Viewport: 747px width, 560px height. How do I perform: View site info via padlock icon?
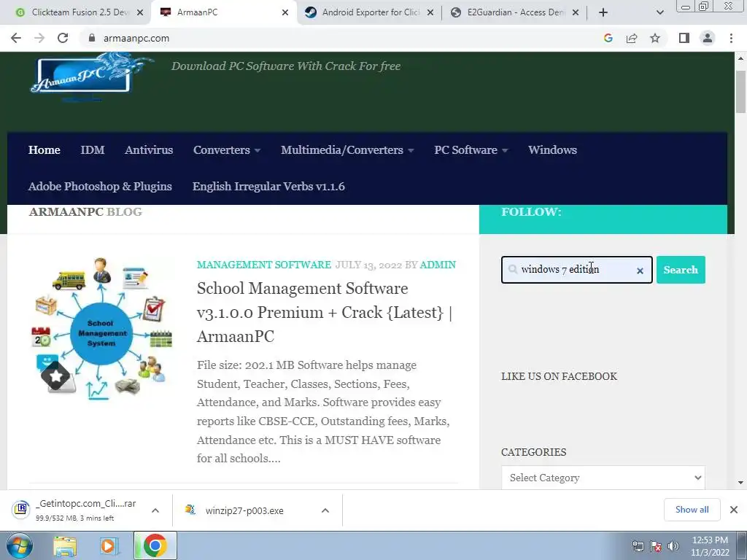[92, 38]
